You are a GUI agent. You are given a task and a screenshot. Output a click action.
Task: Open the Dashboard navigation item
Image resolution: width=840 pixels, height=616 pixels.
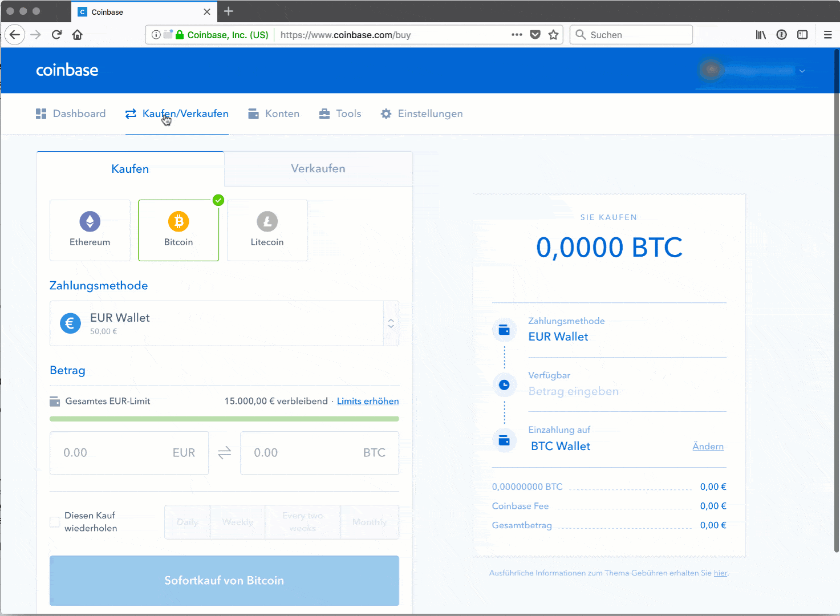(71, 114)
